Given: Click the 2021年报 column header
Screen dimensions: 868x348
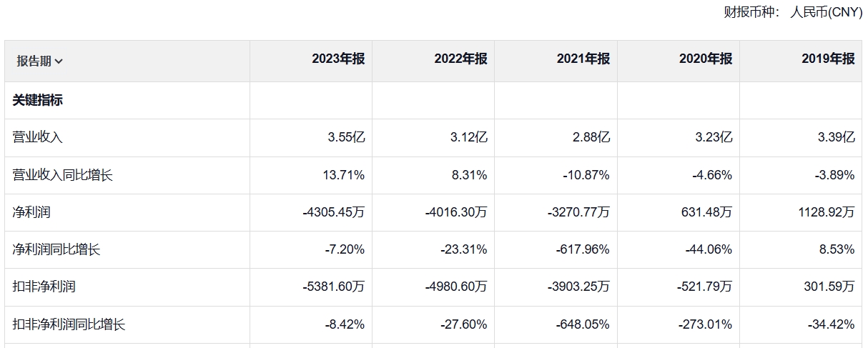Looking at the screenshot, I should [583, 59].
